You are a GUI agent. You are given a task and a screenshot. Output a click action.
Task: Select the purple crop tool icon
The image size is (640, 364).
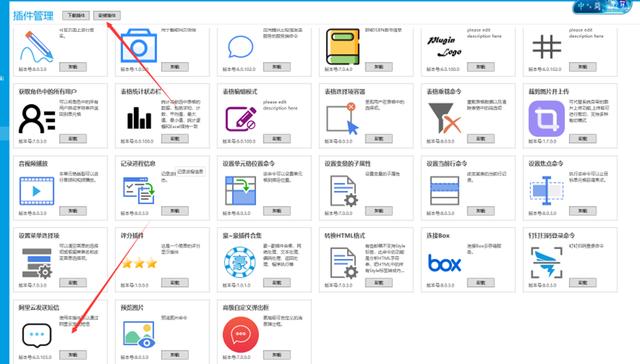click(x=547, y=119)
